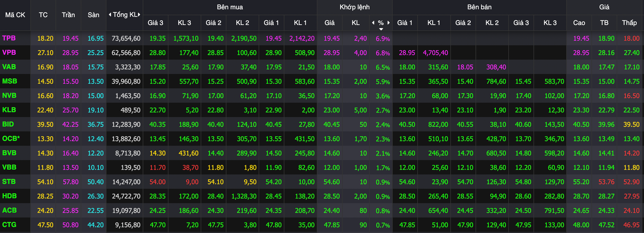Click the 6.5% change in VAB row

383,68
